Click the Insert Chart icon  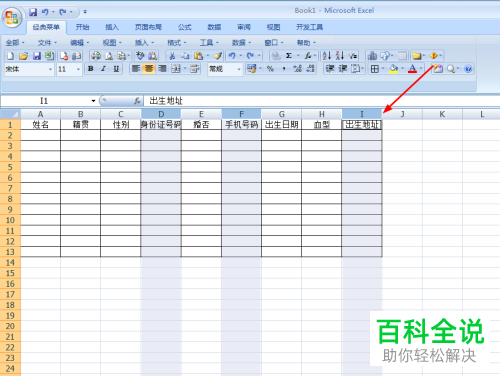[372, 56]
